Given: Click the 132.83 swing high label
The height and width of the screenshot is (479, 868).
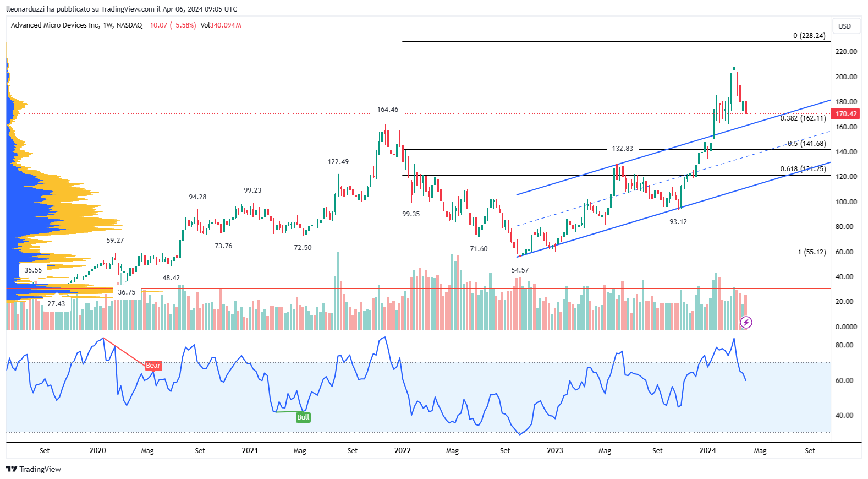Looking at the screenshot, I should [x=623, y=149].
